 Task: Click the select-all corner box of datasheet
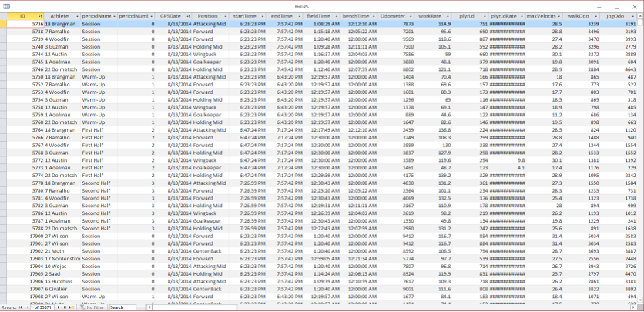[4, 15]
